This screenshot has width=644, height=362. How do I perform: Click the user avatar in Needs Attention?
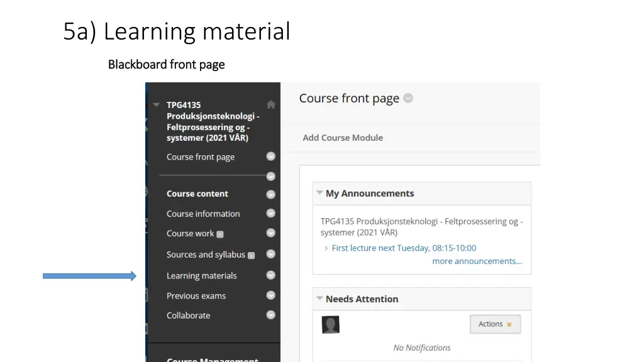pyautogui.click(x=330, y=324)
